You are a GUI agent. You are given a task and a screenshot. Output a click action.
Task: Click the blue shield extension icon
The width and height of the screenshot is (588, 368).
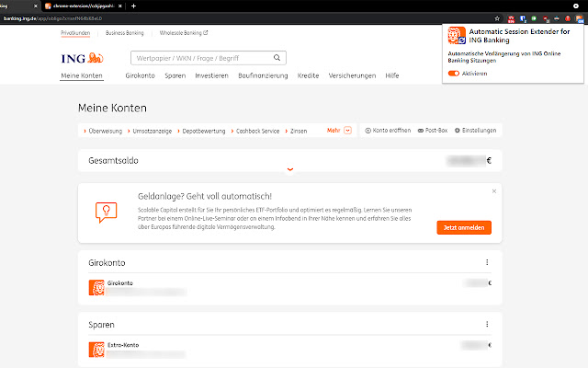[523, 18]
